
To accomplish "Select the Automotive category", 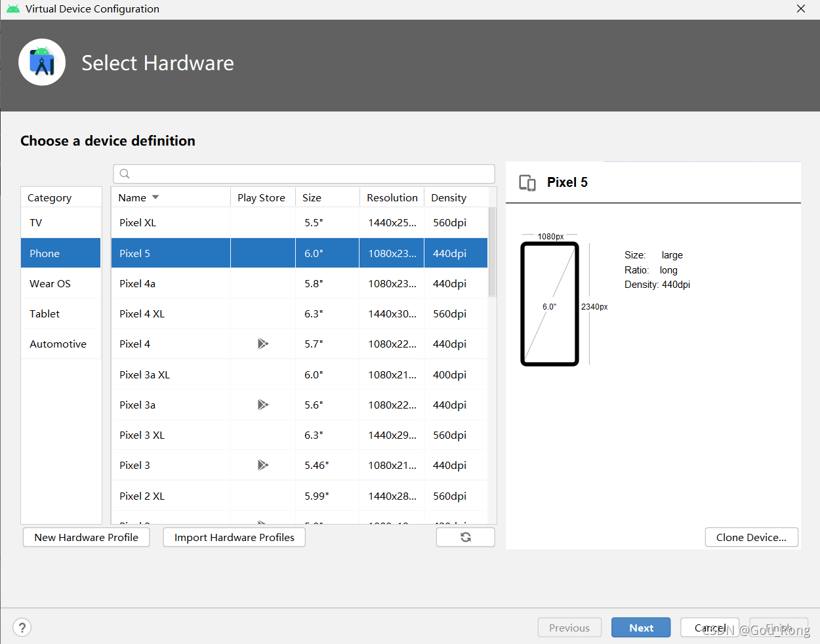I will click(61, 344).
